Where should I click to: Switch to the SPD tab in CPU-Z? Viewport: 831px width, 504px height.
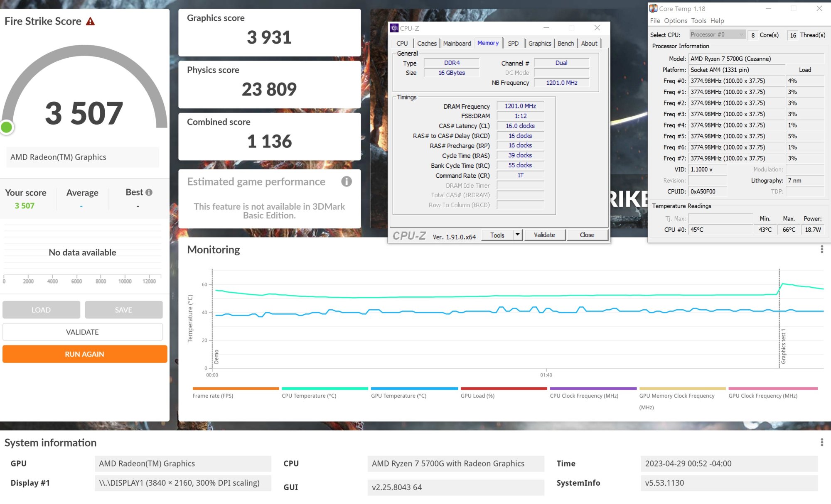514,43
